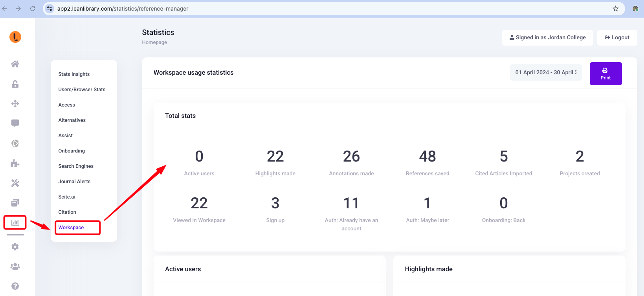Click the Cited Articles Imported label
This screenshot has height=296, width=644.
click(x=504, y=174)
